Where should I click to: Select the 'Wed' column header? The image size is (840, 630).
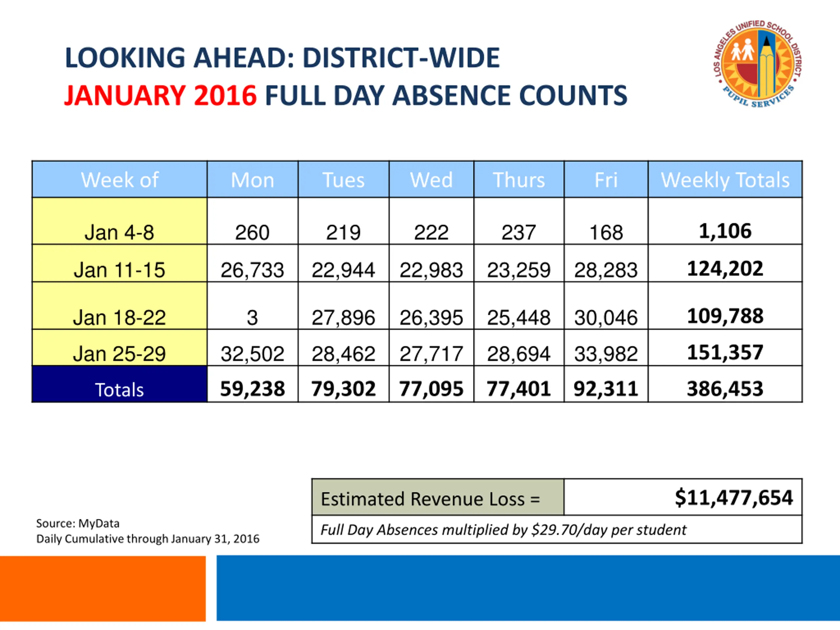click(431, 179)
